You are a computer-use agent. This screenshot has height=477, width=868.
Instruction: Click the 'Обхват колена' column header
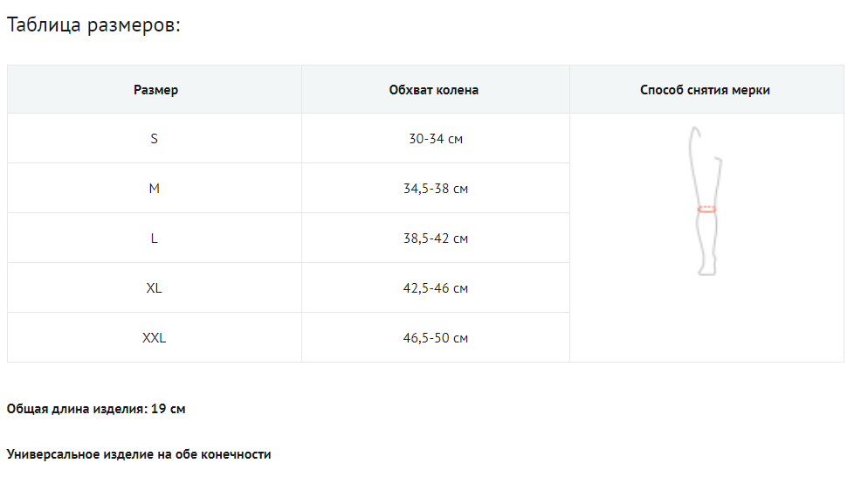pos(434,90)
